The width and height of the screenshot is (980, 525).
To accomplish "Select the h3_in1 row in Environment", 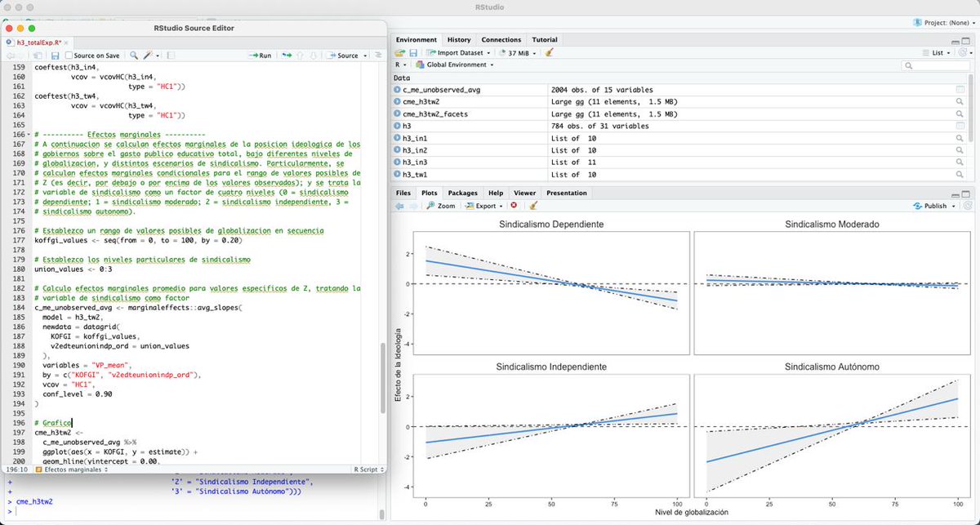I will click(679, 139).
